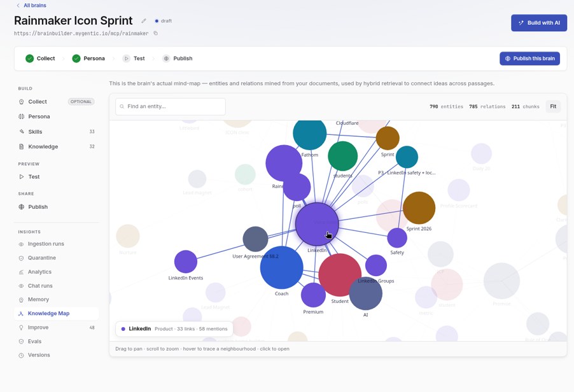Click the Fit button on the map
The width and height of the screenshot is (574, 392).
[553, 106]
